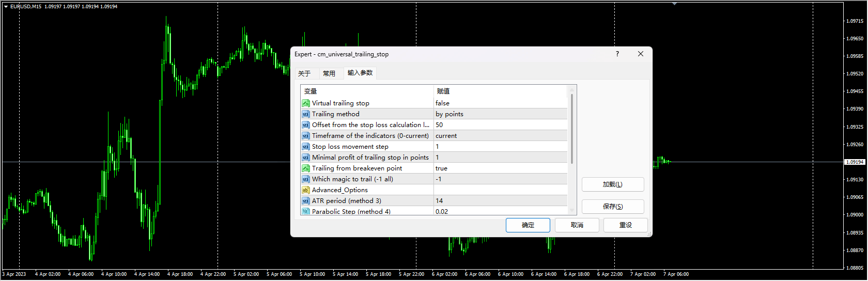Image resolution: width=868 pixels, height=281 pixels.
Task: Click the Which magic value -1
Action: pos(501,179)
